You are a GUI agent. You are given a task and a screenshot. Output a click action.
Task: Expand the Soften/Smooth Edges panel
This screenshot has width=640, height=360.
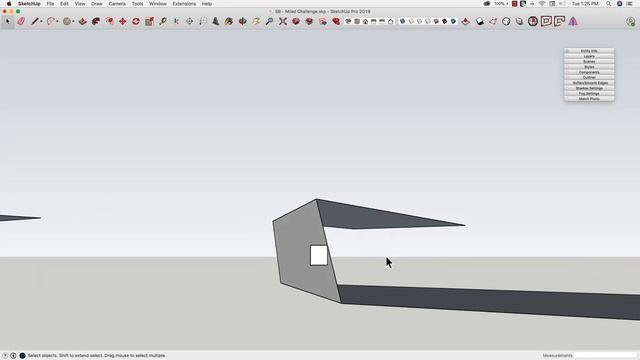[589, 82]
